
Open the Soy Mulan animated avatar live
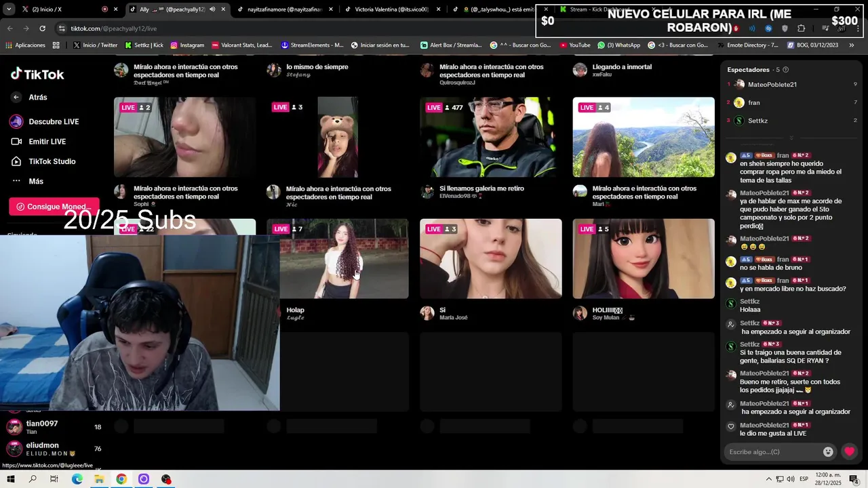pyautogui.click(x=644, y=258)
